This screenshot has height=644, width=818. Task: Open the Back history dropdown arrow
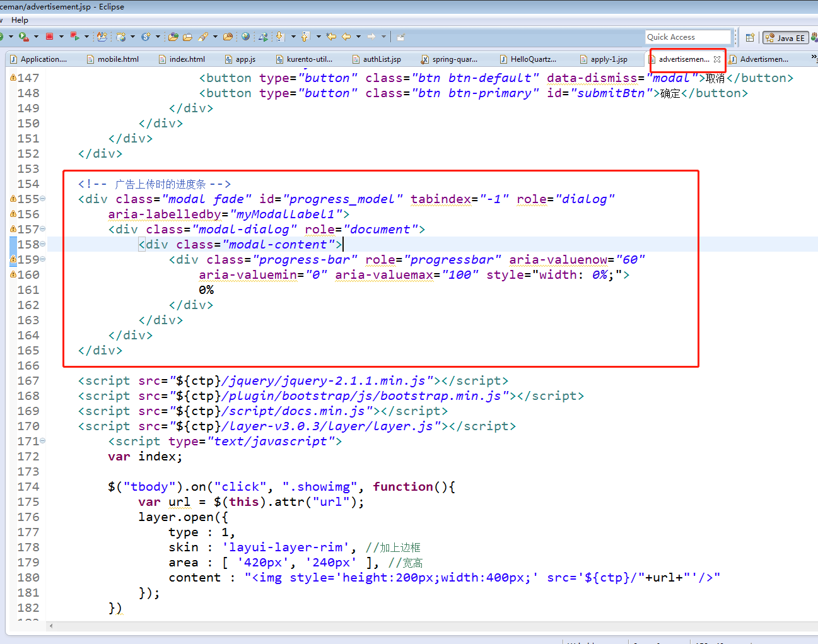pos(358,37)
